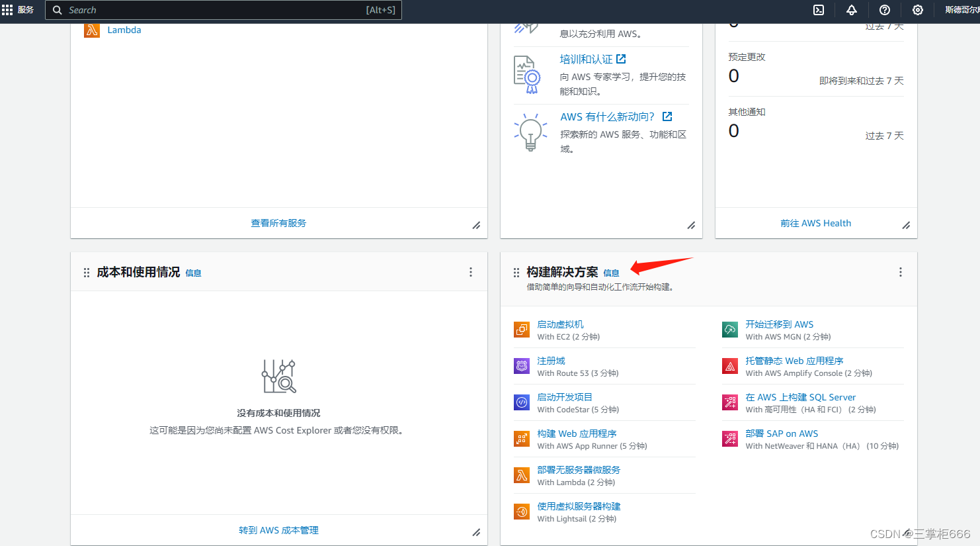
Task: Open 信息 link beside 成本和使用情况
Action: pyautogui.click(x=193, y=273)
